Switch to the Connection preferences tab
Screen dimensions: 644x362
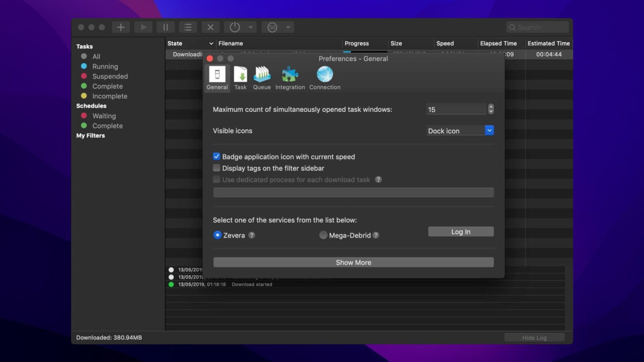(x=325, y=78)
